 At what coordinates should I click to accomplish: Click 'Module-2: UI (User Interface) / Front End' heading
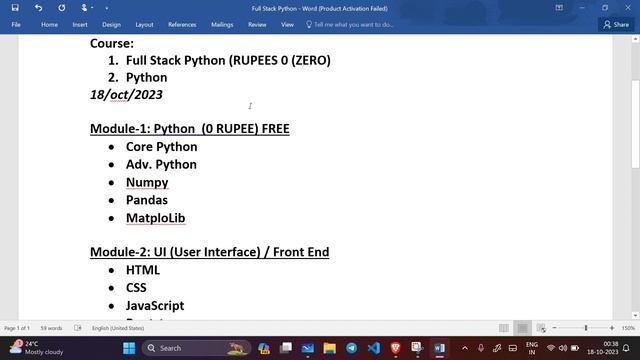tap(209, 252)
